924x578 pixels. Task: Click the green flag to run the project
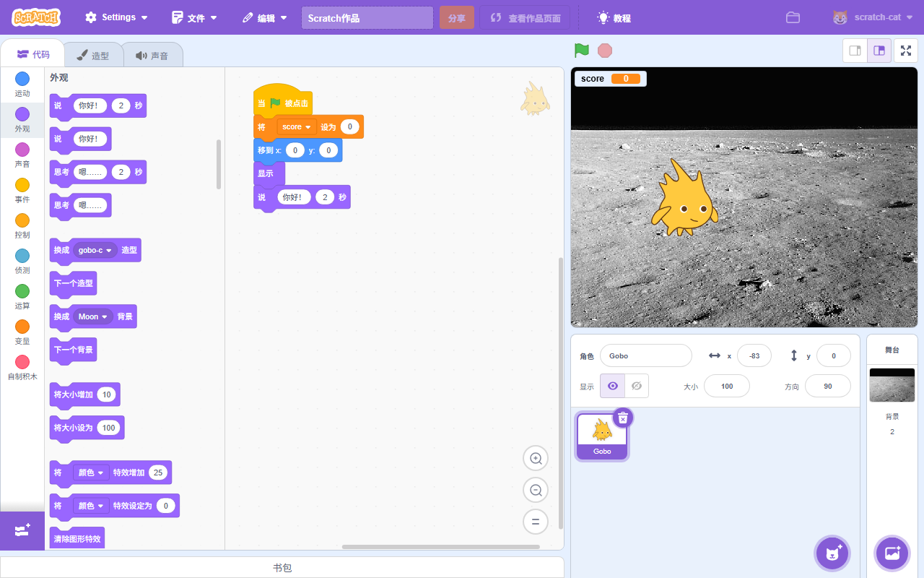pos(581,51)
